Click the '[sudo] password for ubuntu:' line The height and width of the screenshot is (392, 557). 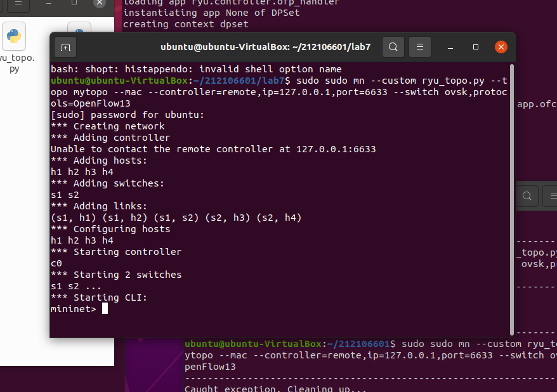click(x=128, y=115)
